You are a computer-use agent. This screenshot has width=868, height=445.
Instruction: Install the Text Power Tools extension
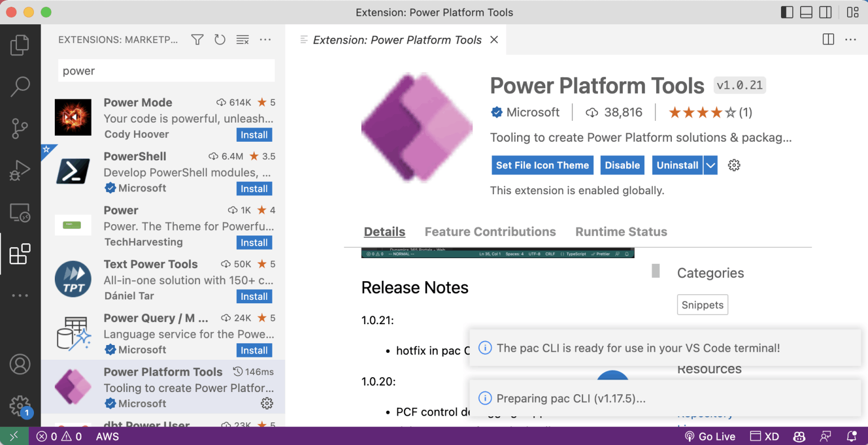pyautogui.click(x=254, y=296)
